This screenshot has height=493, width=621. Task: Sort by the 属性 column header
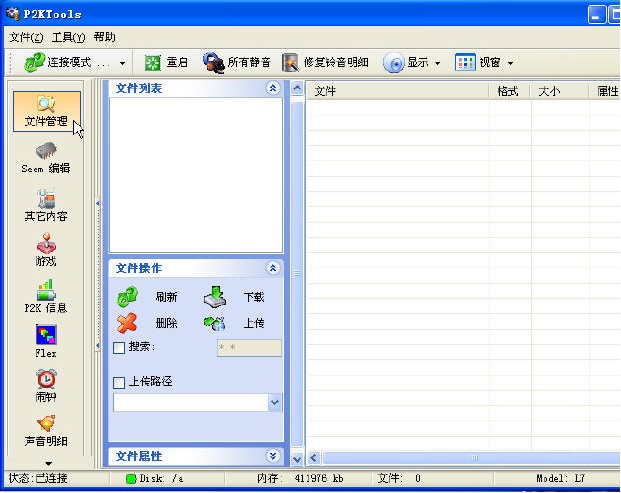click(606, 91)
